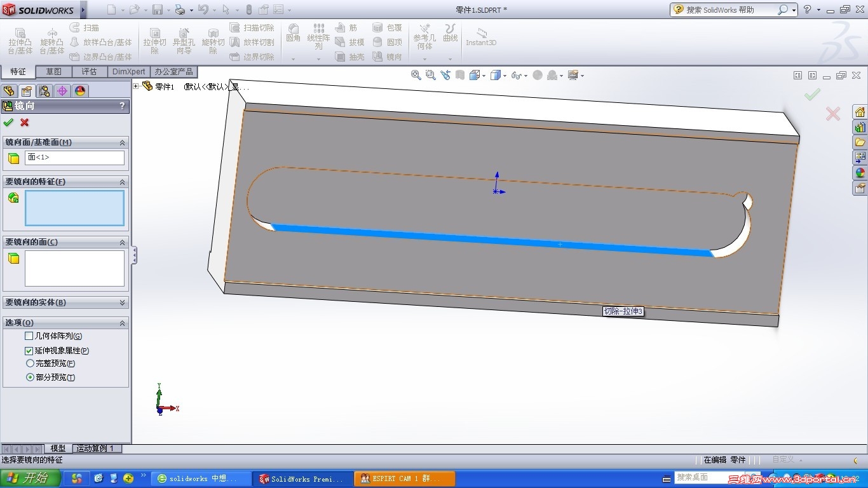Click the zoom to fit icon

click(x=416, y=75)
